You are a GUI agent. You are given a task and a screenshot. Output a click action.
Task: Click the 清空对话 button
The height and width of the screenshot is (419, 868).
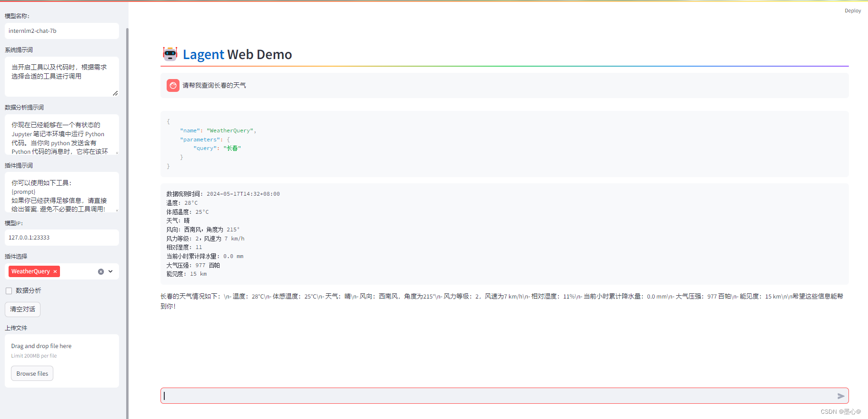click(x=22, y=309)
